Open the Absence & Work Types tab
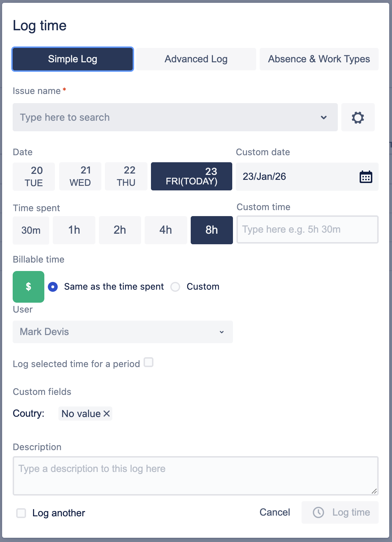This screenshot has height=542, width=392. pyautogui.click(x=319, y=59)
